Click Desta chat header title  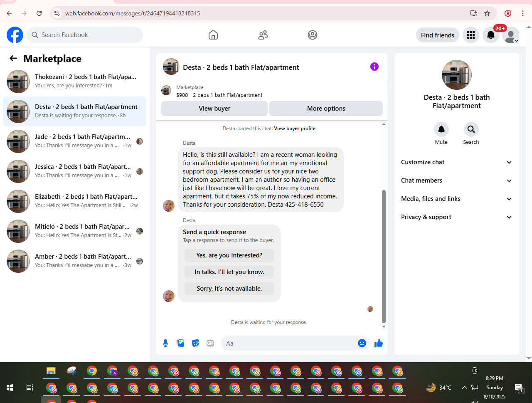click(241, 67)
